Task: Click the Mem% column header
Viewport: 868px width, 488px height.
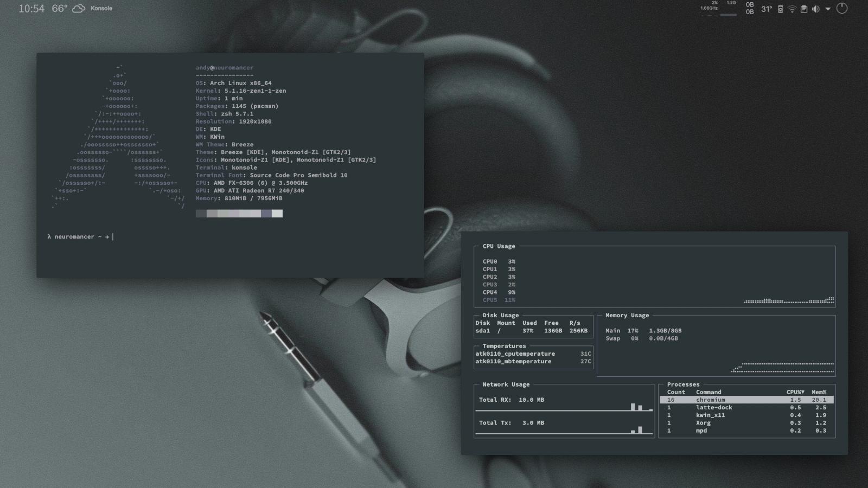Action: pos(819,392)
